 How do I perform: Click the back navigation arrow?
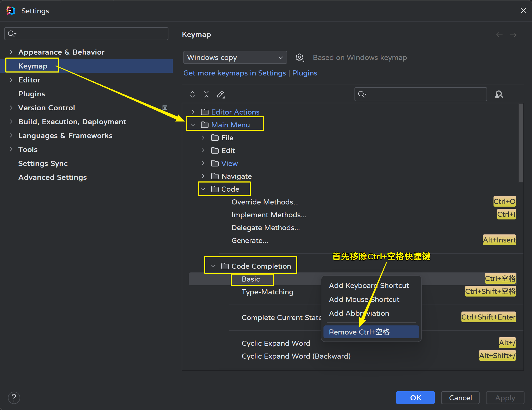pyautogui.click(x=499, y=35)
